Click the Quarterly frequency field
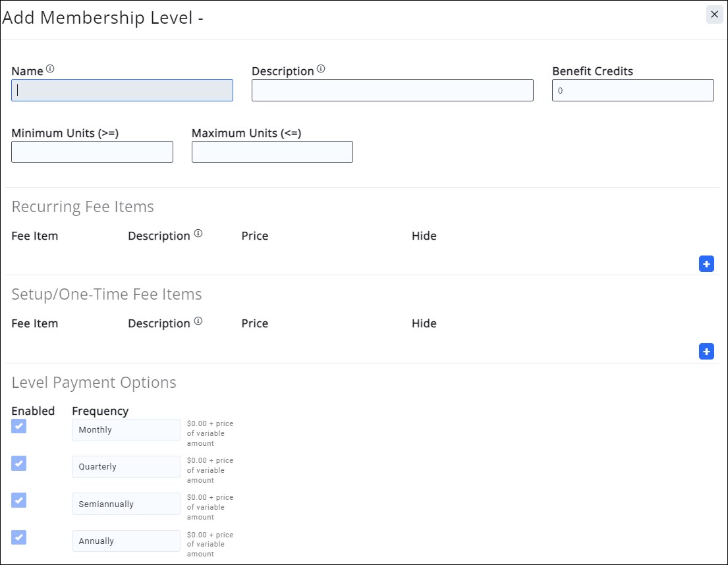This screenshot has height=565, width=728. click(x=126, y=467)
